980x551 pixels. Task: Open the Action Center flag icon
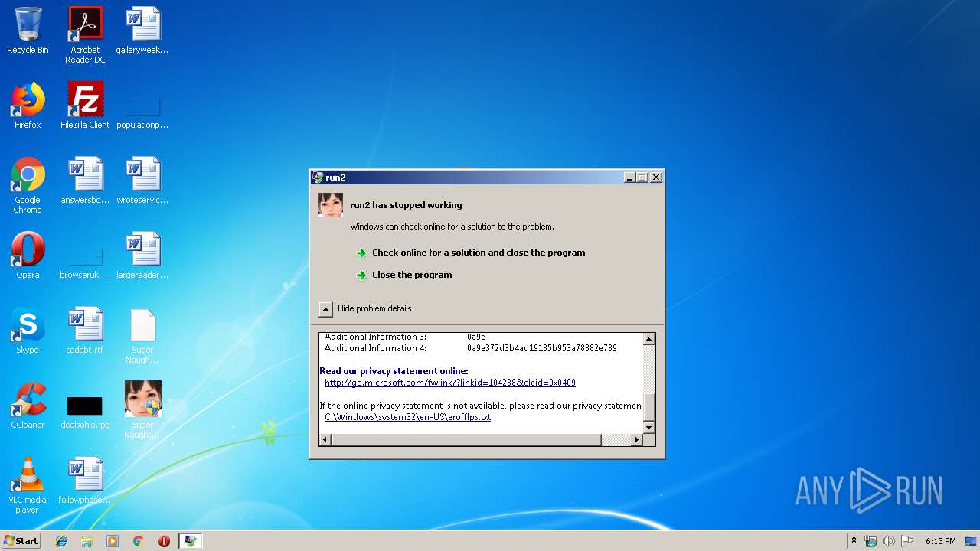tap(906, 541)
